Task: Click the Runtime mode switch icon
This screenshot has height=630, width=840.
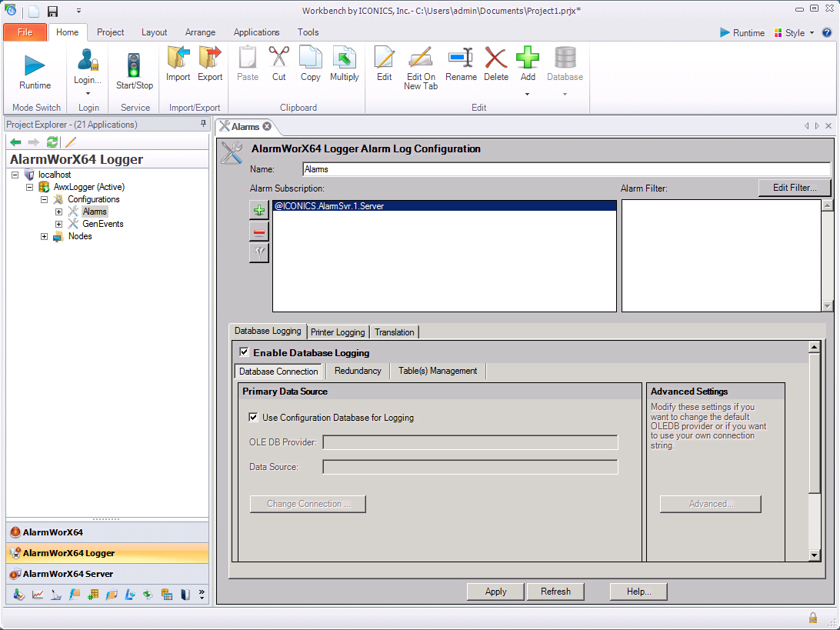Action: tap(35, 65)
